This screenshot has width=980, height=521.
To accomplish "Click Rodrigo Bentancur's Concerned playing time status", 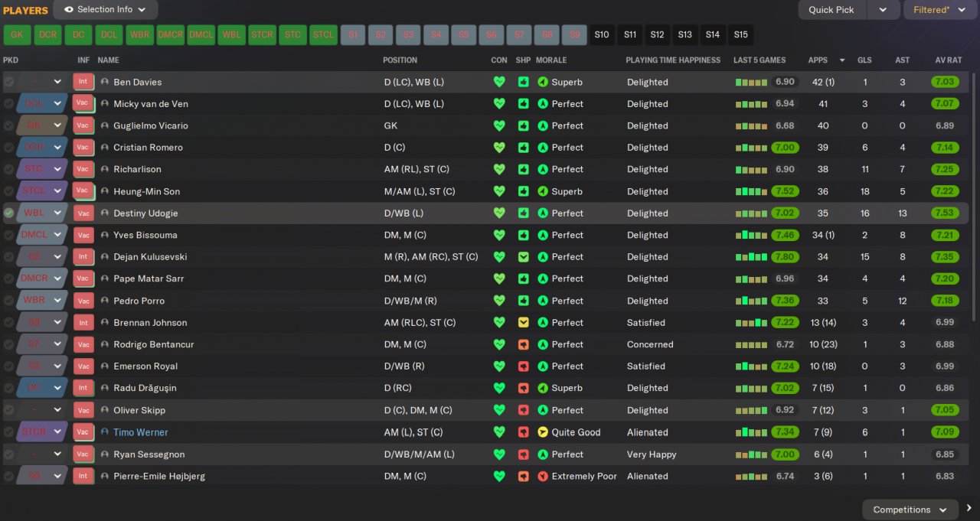I will pos(650,344).
